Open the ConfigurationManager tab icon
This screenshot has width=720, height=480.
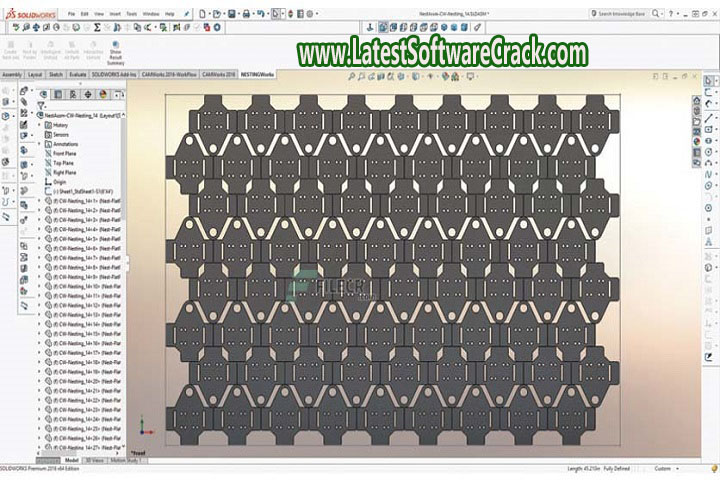pos(73,95)
